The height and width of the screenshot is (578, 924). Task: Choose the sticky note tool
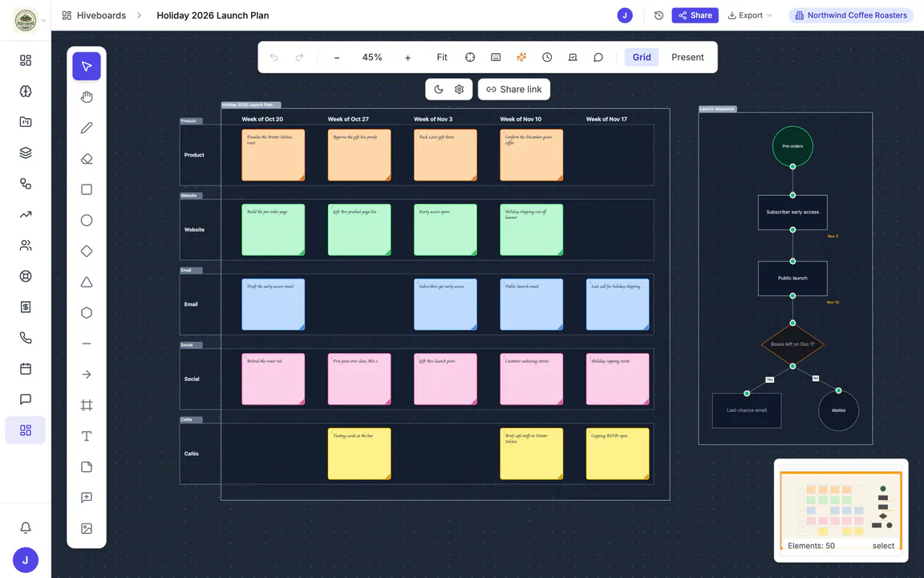pos(87,467)
